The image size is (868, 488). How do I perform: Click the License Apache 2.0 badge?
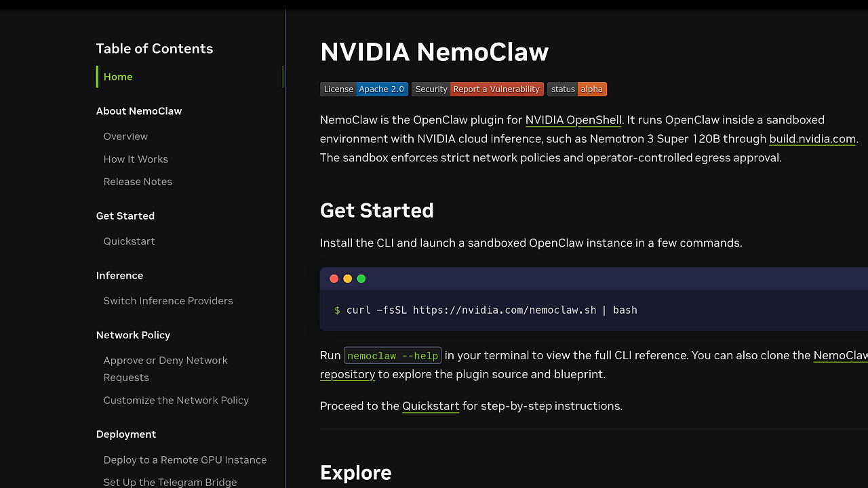[x=363, y=89]
